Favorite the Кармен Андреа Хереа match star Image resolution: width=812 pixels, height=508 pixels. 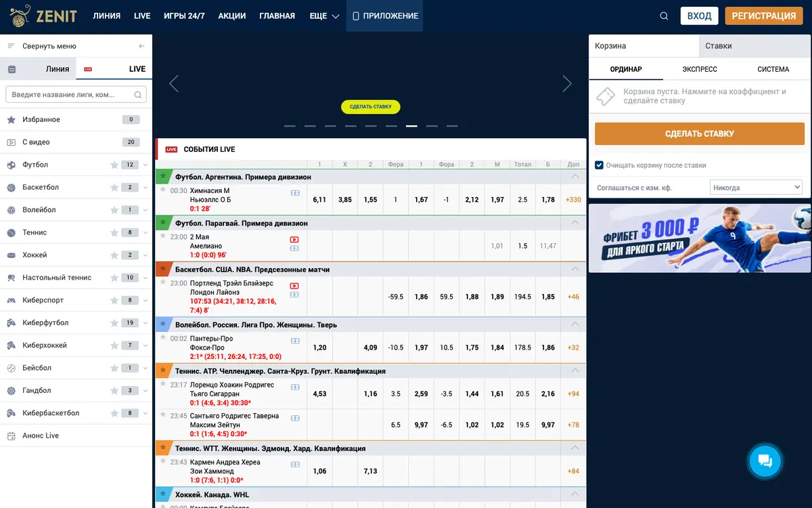point(162,461)
